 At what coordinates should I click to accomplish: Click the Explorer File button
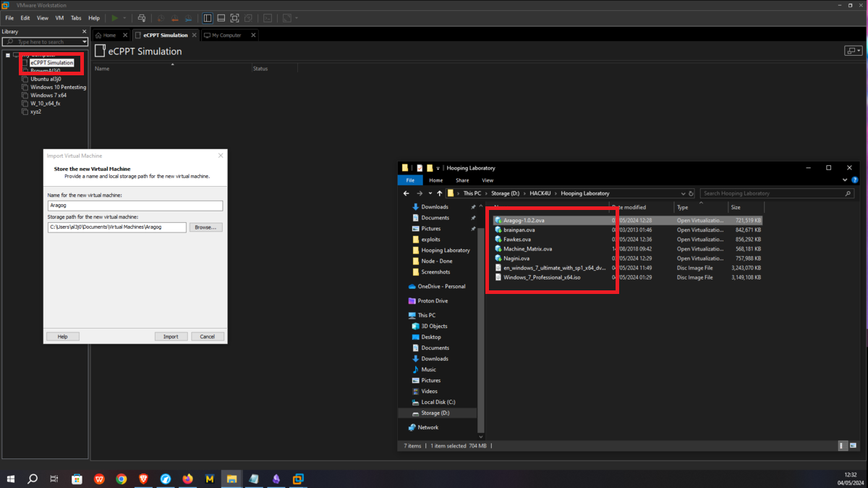coord(410,180)
